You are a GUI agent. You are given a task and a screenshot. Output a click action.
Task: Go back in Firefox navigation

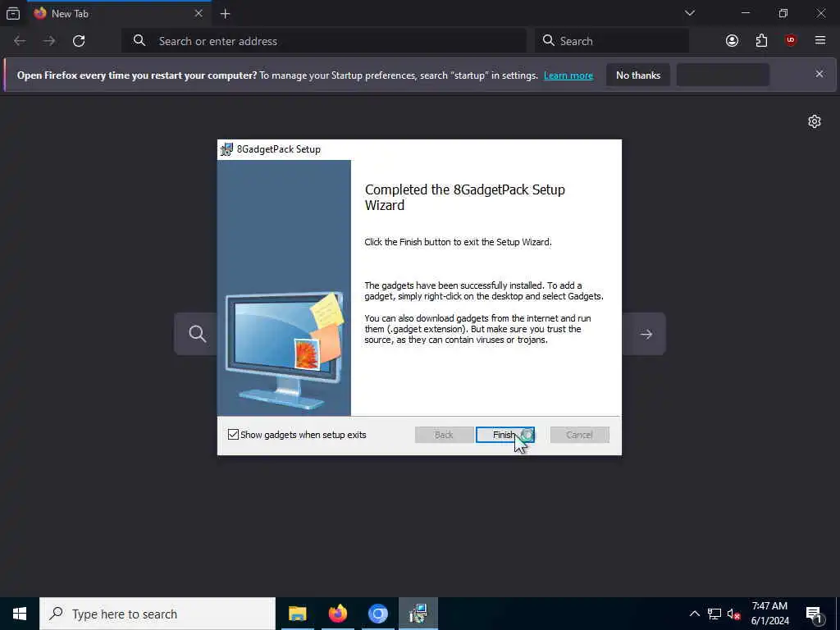point(20,41)
